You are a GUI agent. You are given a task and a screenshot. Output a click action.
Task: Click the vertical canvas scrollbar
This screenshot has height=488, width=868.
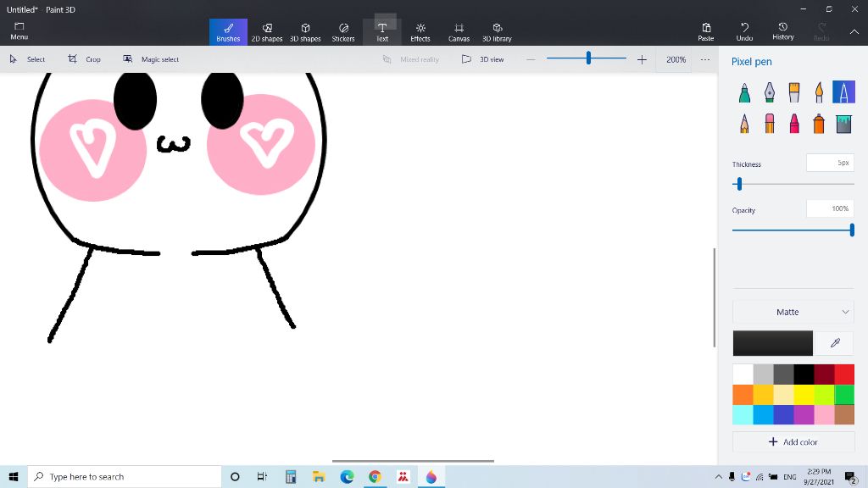(714, 297)
